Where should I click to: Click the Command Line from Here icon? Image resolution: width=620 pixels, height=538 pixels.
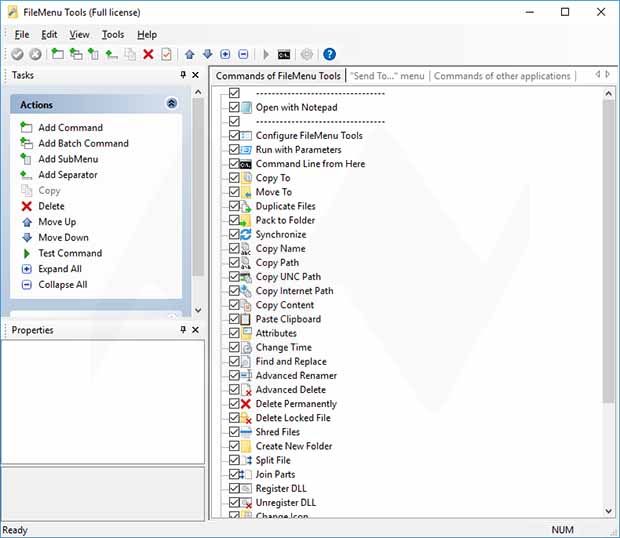tap(246, 164)
